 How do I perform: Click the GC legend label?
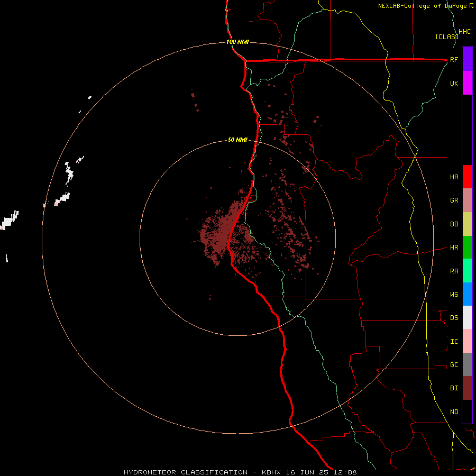(x=454, y=365)
